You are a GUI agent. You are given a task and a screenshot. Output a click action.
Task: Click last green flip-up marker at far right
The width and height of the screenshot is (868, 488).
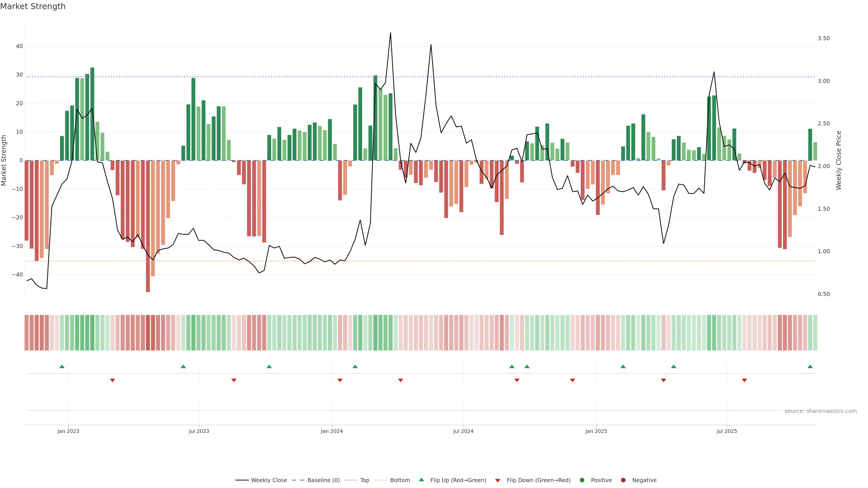[x=810, y=366]
